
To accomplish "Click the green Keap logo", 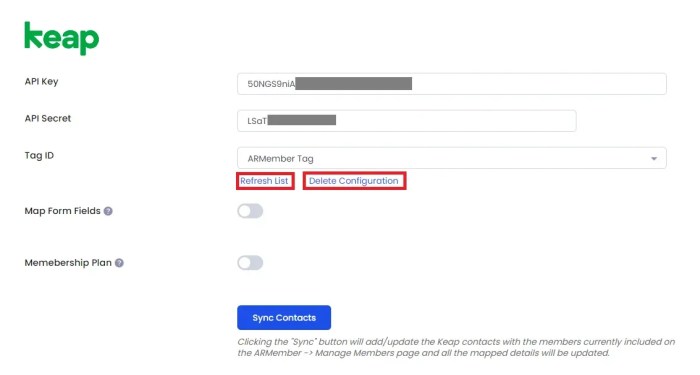I will tap(62, 38).
